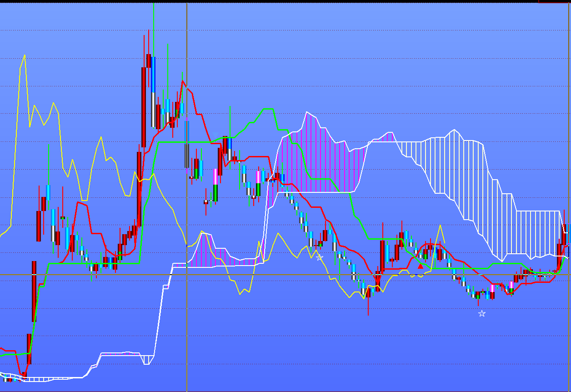The image size is (571, 392).
Task: Select the star marker below the rightmost candle low
Action: 482,313
